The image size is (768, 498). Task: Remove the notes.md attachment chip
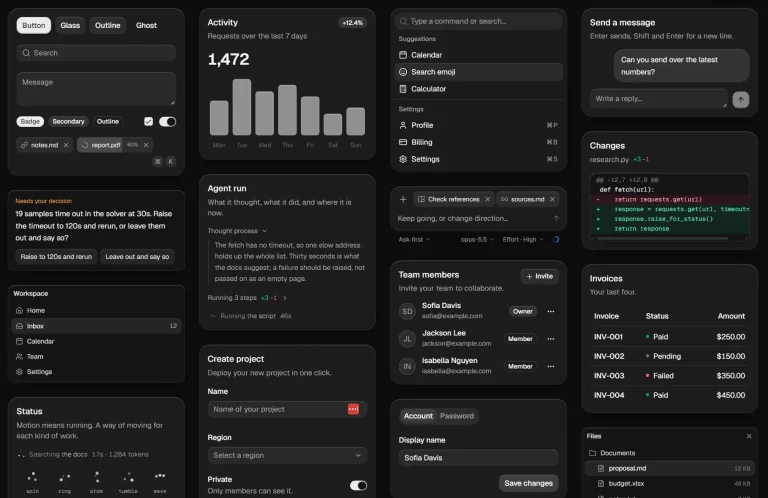(x=66, y=145)
